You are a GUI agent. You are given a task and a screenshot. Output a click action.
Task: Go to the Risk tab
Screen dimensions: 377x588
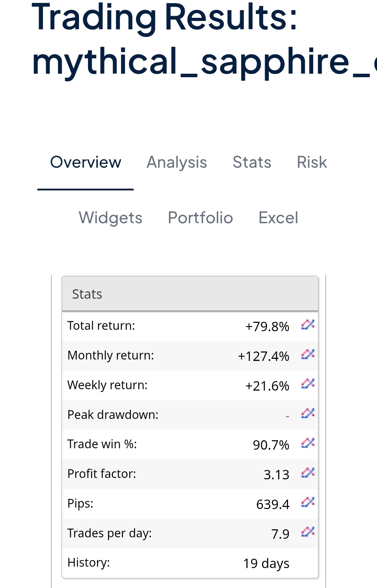click(x=312, y=162)
